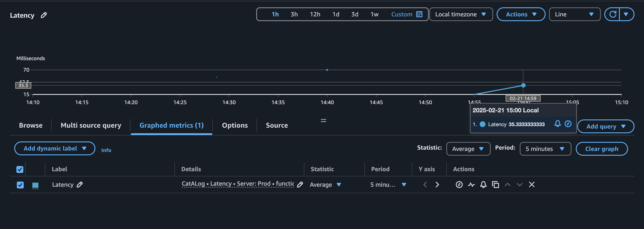Select the 1w time range
Screen dimensions: 644x229
374,14
